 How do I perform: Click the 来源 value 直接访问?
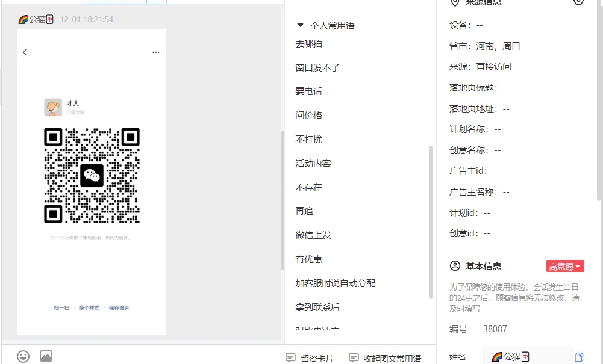[494, 67]
